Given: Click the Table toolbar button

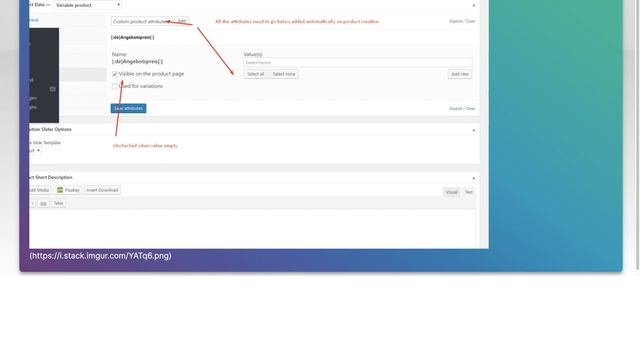Looking at the screenshot, I should coord(58,203).
